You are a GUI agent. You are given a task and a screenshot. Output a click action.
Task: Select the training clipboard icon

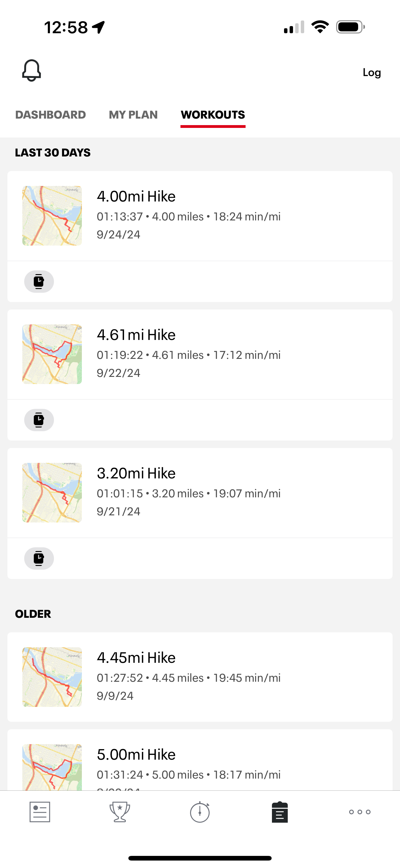(x=280, y=812)
